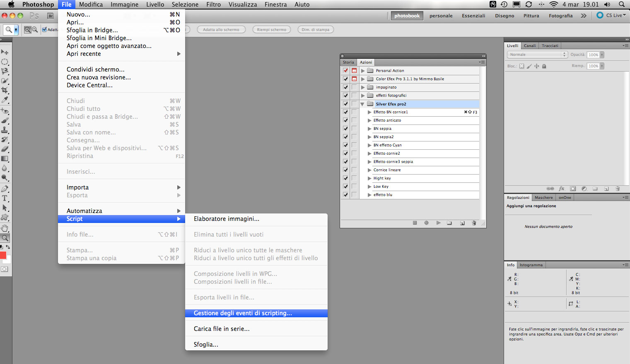This screenshot has width=630, height=364.
Task: Click the Zoom Out icon in options bar
Action: [35, 29]
